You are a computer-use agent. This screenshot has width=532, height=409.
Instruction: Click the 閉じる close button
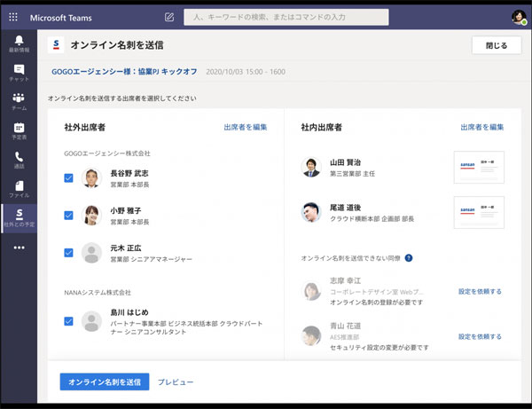pyautogui.click(x=497, y=45)
